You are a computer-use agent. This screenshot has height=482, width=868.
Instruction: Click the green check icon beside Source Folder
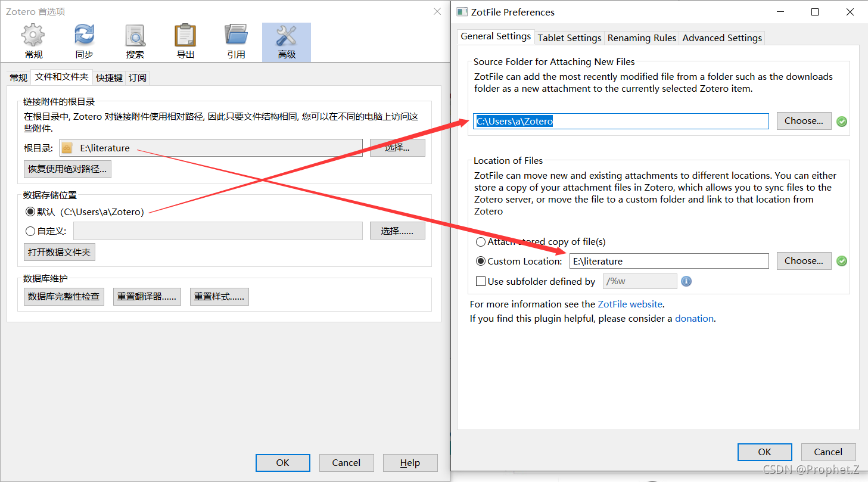tap(841, 122)
